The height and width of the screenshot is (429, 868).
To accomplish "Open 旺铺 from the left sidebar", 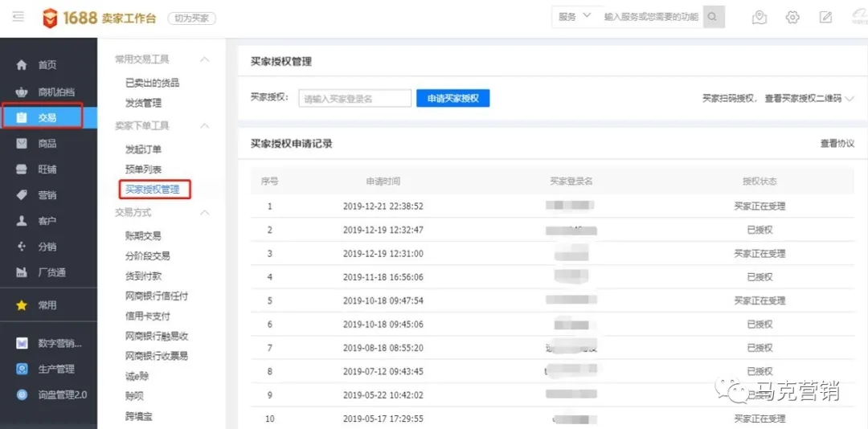I will click(x=47, y=170).
